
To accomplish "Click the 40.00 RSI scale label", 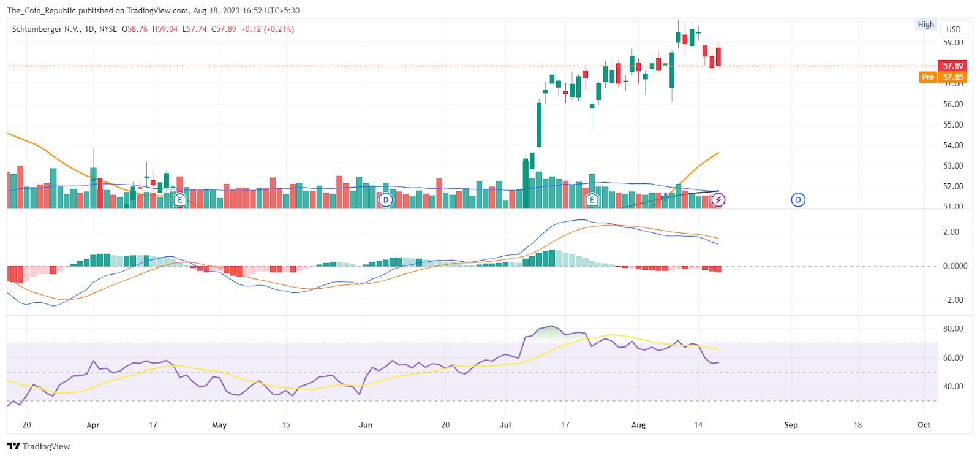I will click(953, 386).
